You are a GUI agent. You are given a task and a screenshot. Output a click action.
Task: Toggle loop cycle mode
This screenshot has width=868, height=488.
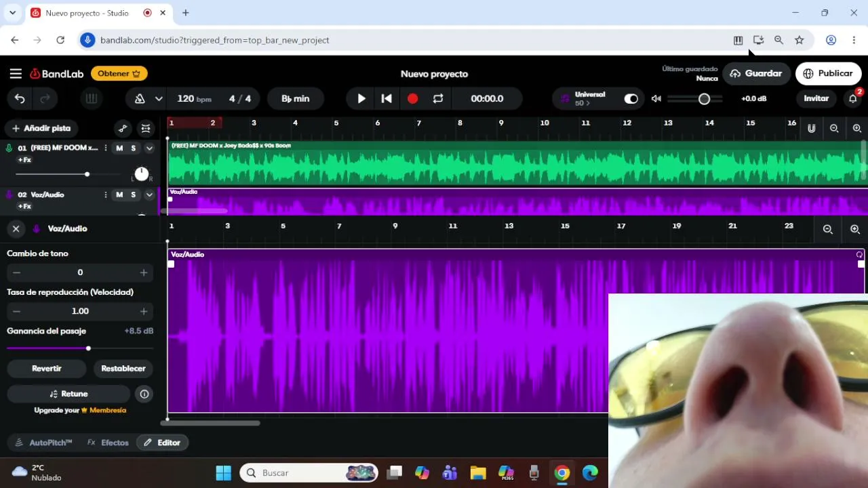438,99
